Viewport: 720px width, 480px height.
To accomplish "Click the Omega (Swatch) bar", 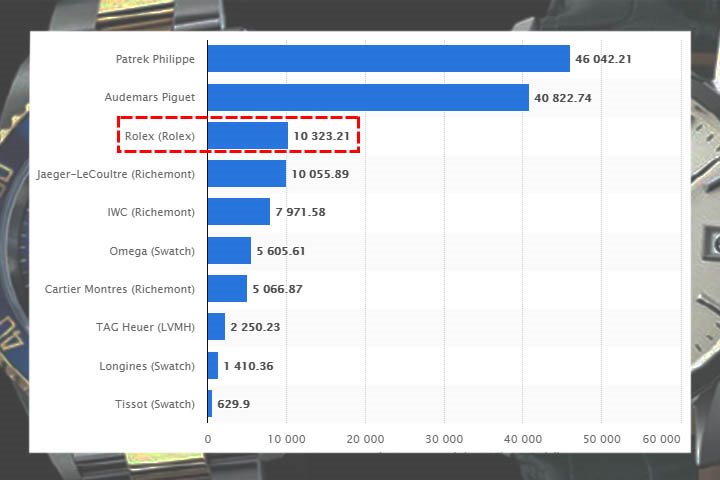I will (229, 250).
